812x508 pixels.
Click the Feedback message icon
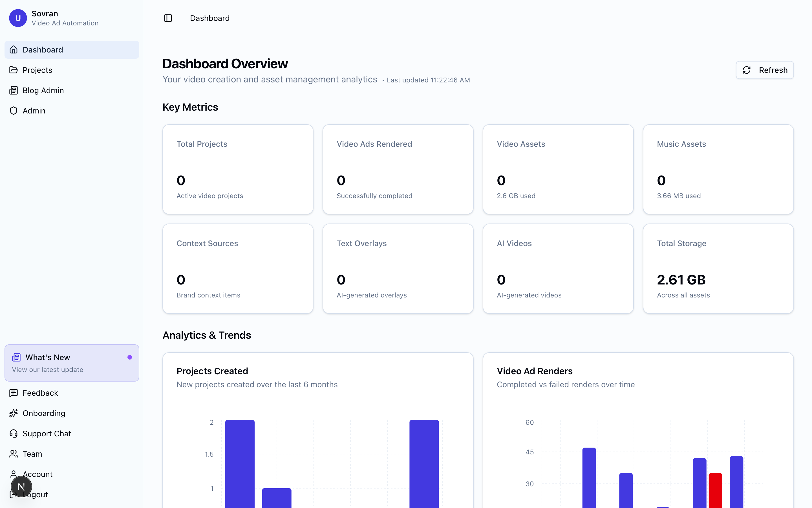click(x=14, y=393)
